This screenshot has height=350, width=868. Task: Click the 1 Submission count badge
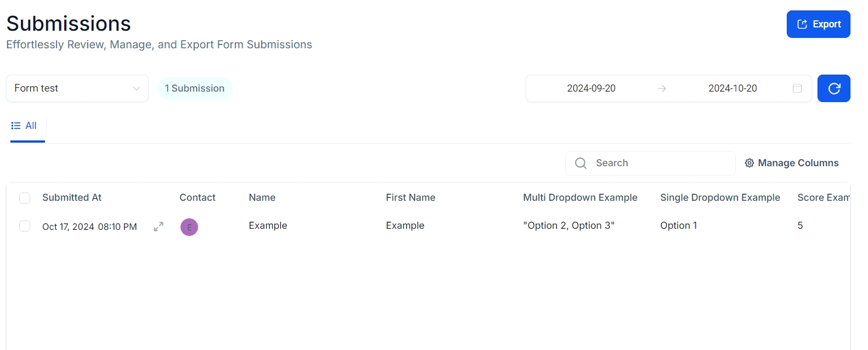[195, 88]
